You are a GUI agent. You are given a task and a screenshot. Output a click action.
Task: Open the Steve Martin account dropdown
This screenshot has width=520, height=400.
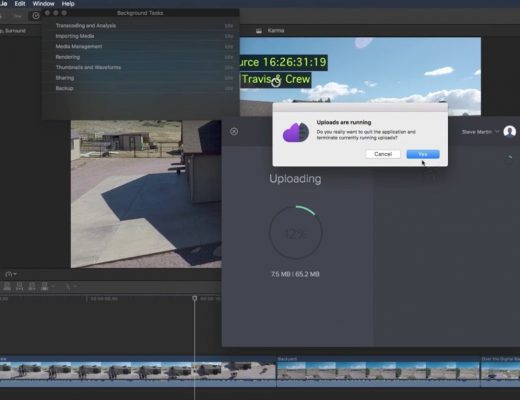tap(480, 132)
